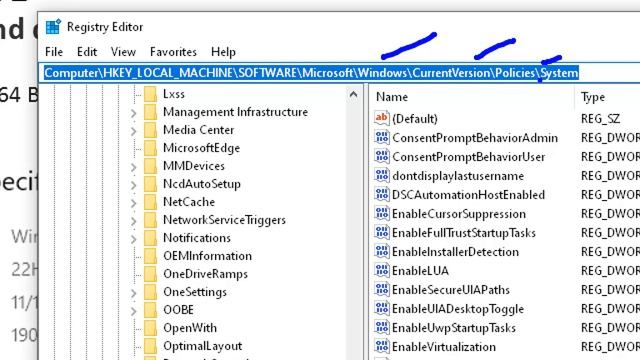This screenshot has width=640, height=360.
Task: Expand the NetCache key
Action: [x=133, y=202]
